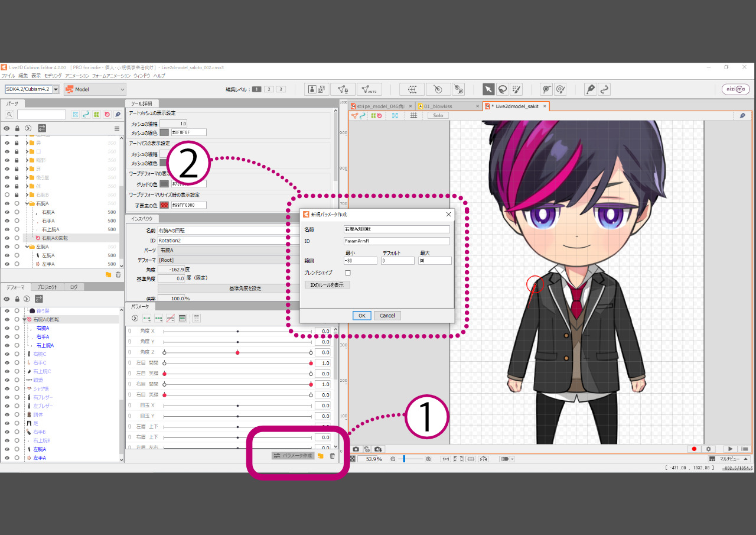Click the delete trash icon in Parameter panel
Screen dimensions: 756x535
pos(332,456)
